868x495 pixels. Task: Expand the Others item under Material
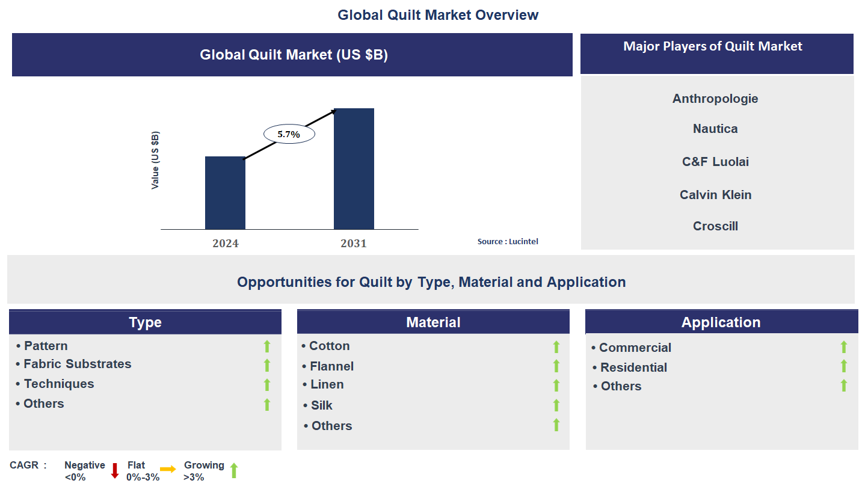[x=331, y=425]
